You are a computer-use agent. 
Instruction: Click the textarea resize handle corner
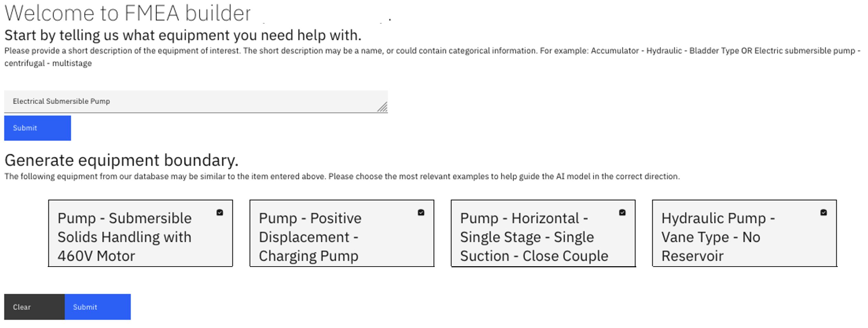382,107
